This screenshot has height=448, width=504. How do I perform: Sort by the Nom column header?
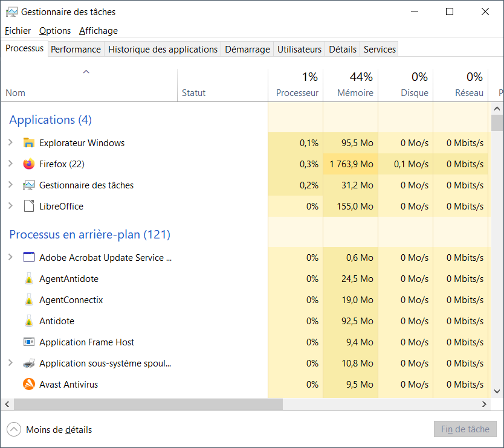[x=89, y=85]
